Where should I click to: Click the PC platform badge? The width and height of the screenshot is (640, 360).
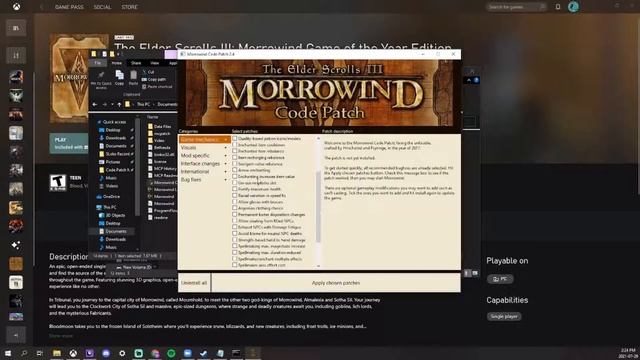point(500,279)
